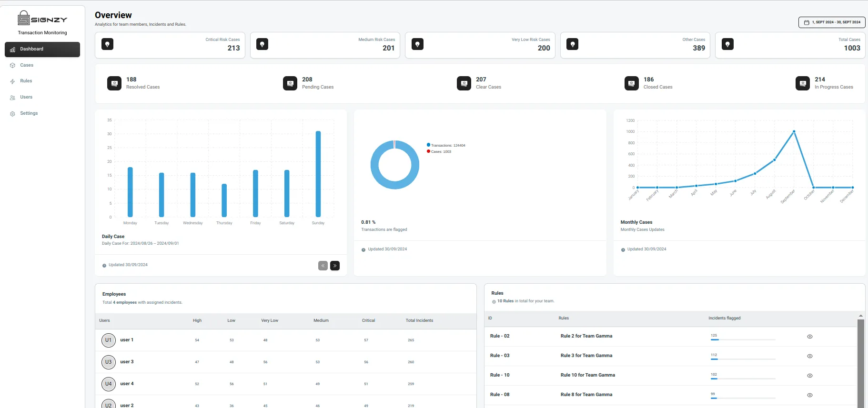View details of Rule - 10 via eye icon

(810, 376)
